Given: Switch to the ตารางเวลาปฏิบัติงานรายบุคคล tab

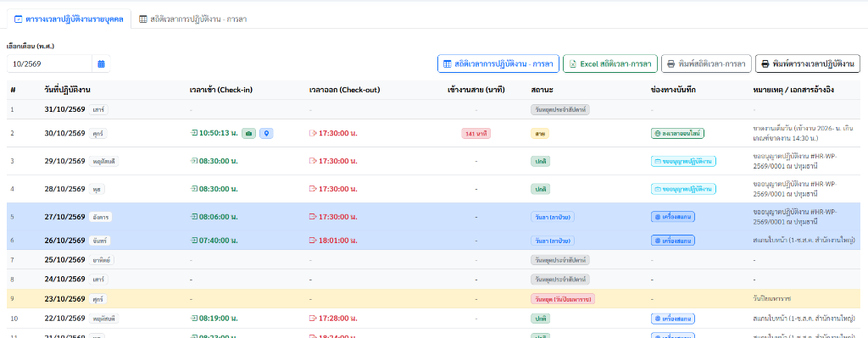Looking at the screenshot, I should click(70, 19).
